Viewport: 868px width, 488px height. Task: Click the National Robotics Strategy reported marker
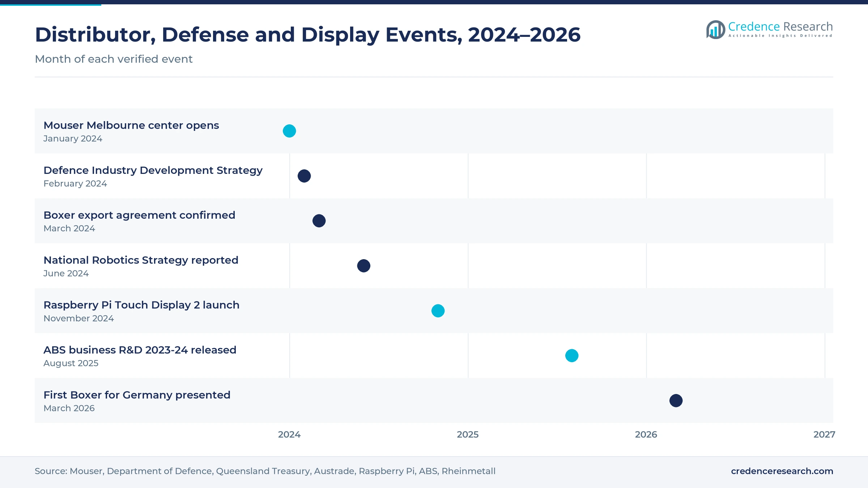364,266
